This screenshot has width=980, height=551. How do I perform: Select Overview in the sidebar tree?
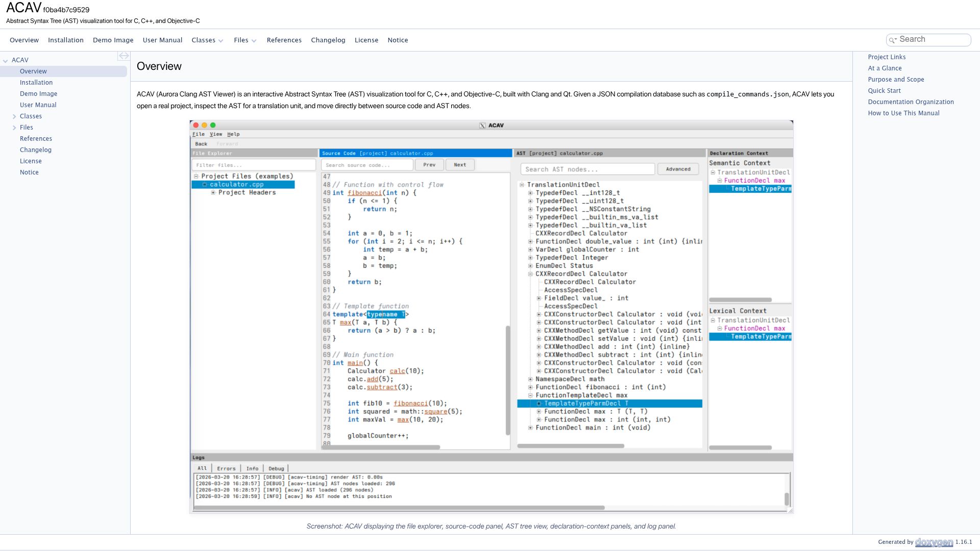pos(33,71)
